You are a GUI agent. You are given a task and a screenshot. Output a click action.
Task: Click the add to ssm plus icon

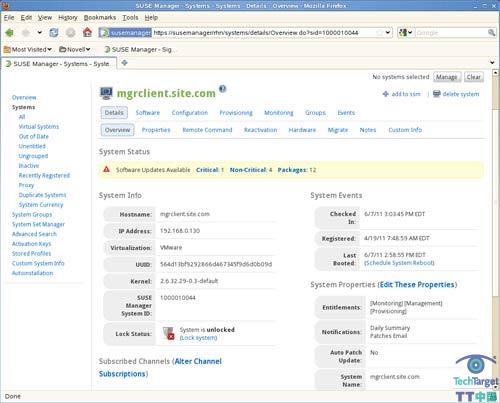click(x=386, y=94)
